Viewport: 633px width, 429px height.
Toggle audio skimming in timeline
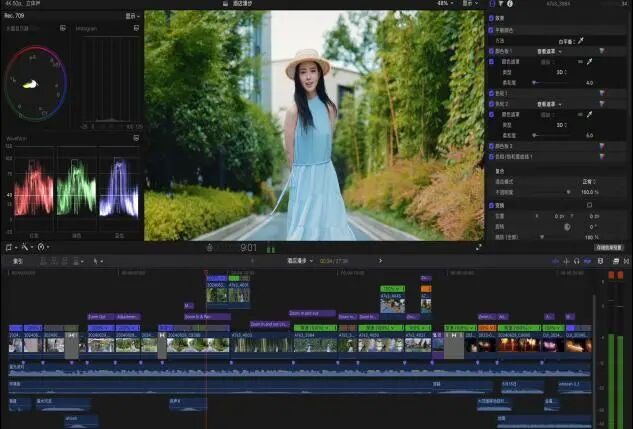(566, 262)
